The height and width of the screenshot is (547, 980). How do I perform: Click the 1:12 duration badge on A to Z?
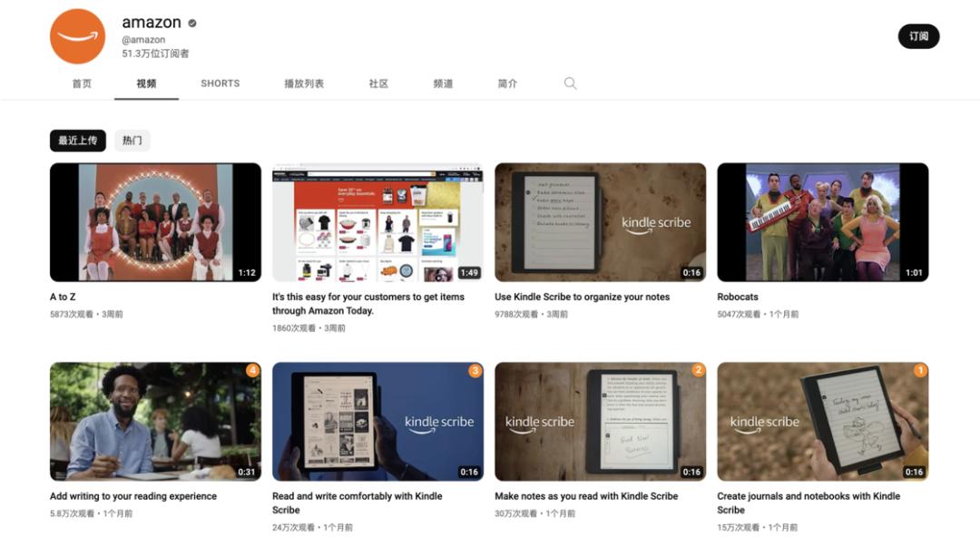point(247,272)
